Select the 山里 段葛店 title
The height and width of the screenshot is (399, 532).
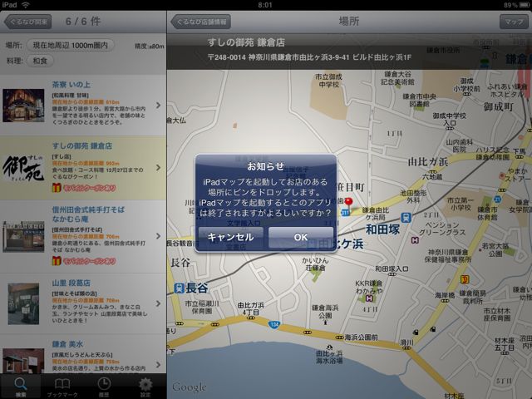(71, 283)
